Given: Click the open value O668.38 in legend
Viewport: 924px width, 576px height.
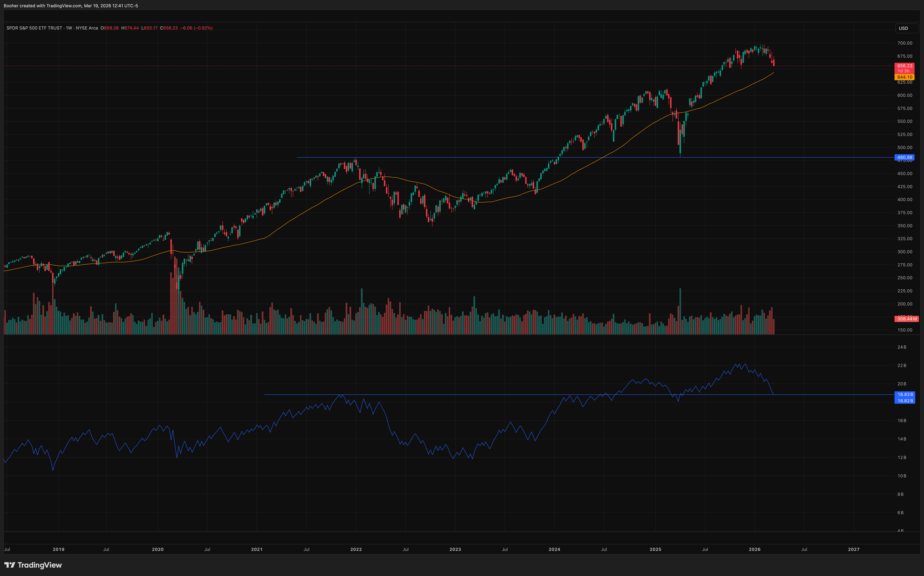Looking at the screenshot, I should tap(109, 28).
